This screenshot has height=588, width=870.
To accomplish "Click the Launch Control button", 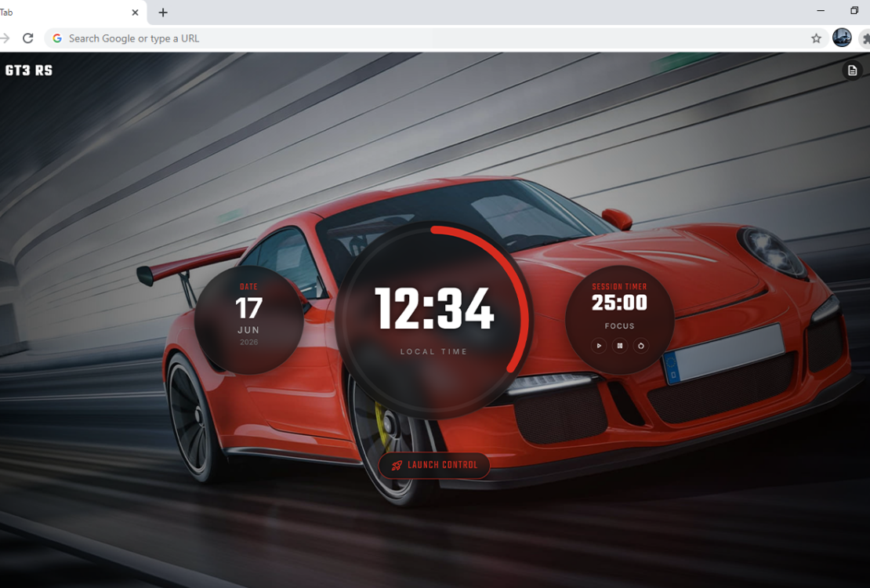I will (x=434, y=465).
